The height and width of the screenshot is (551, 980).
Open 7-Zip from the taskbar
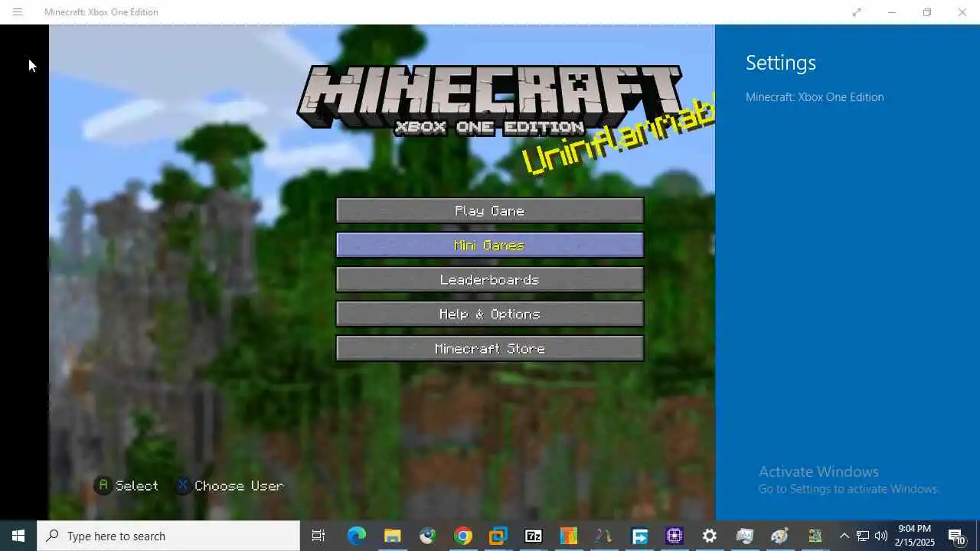533,536
